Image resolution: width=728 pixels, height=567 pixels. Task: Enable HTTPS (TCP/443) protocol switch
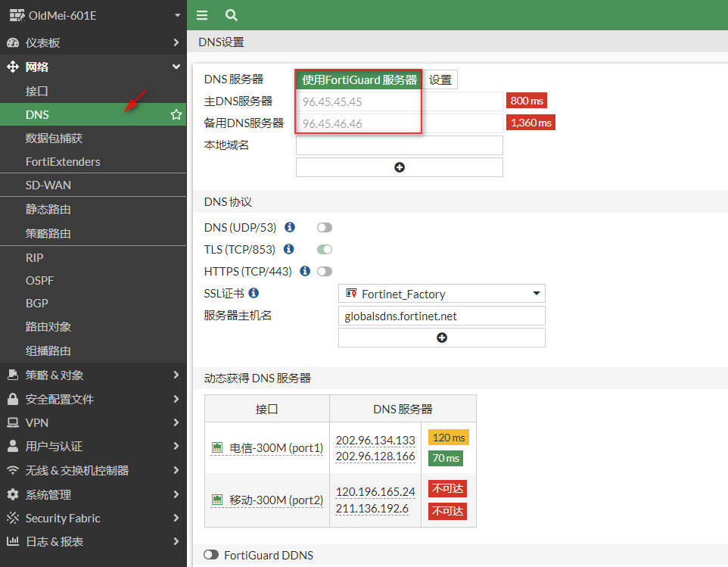(325, 271)
